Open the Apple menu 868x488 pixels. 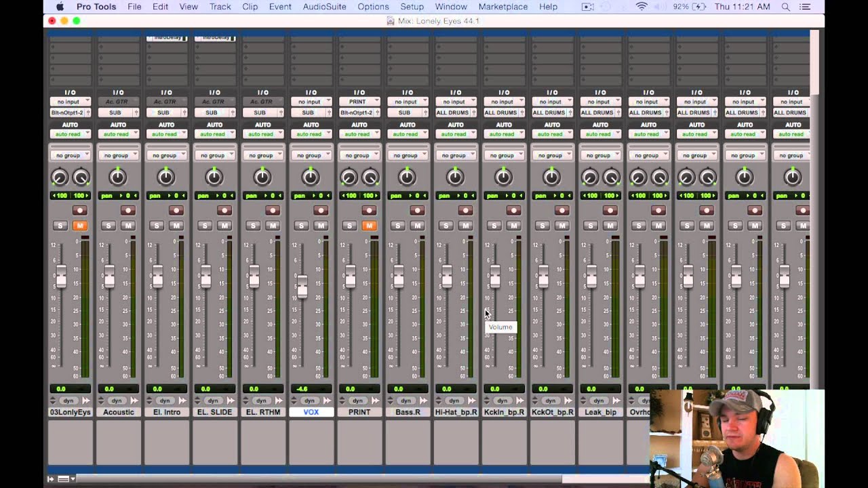[60, 7]
